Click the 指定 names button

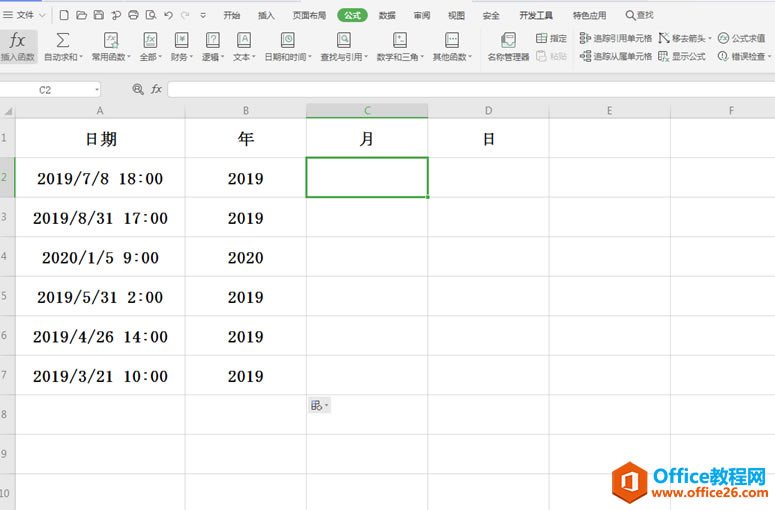point(551,38)
